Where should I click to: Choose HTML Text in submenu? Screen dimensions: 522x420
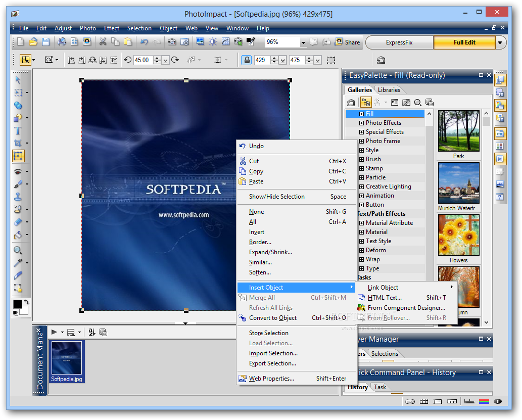pyautogui.click(x=406, y=297)
